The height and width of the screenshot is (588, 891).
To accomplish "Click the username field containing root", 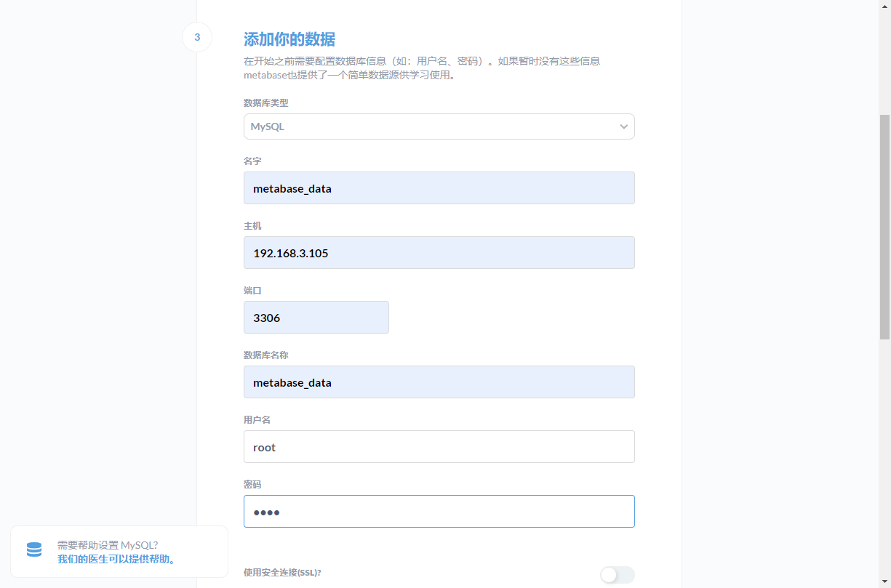I will coord(439,446).
